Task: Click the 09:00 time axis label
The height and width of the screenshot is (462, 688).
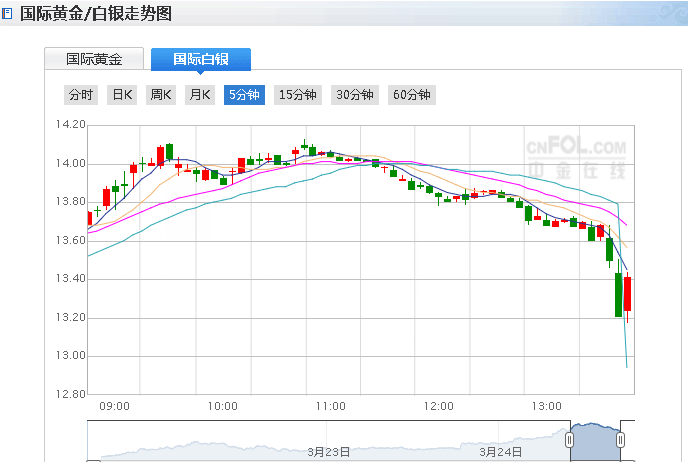Action: coord(115,406)
